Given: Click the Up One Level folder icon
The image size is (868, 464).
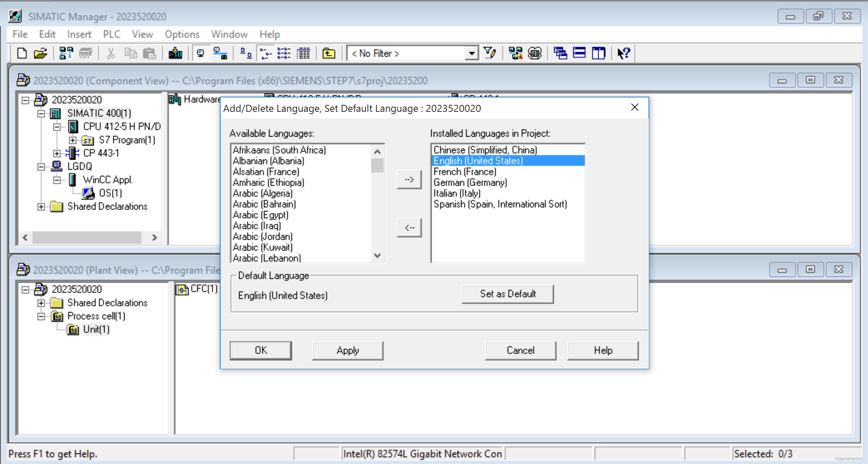Looking at the screenshot, I should (x=329, y=53).
